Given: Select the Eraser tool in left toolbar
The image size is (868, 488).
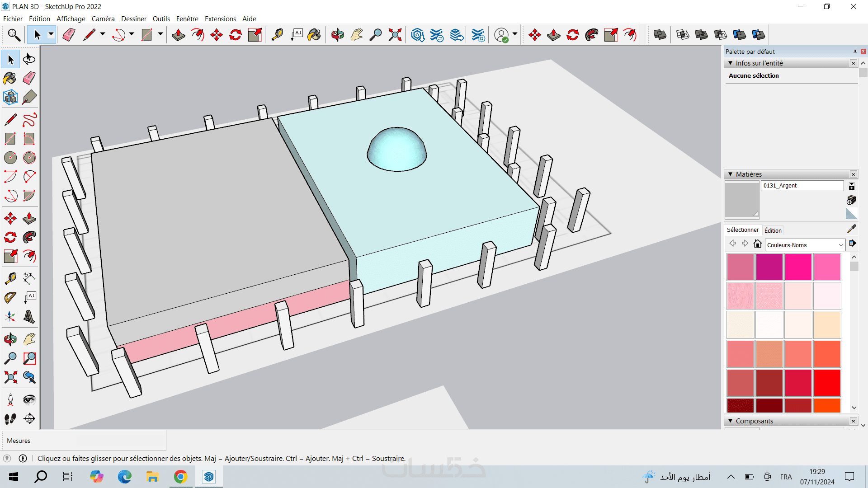Looking at the screenshot, I should pyautogui.click(x=29, y=78).
